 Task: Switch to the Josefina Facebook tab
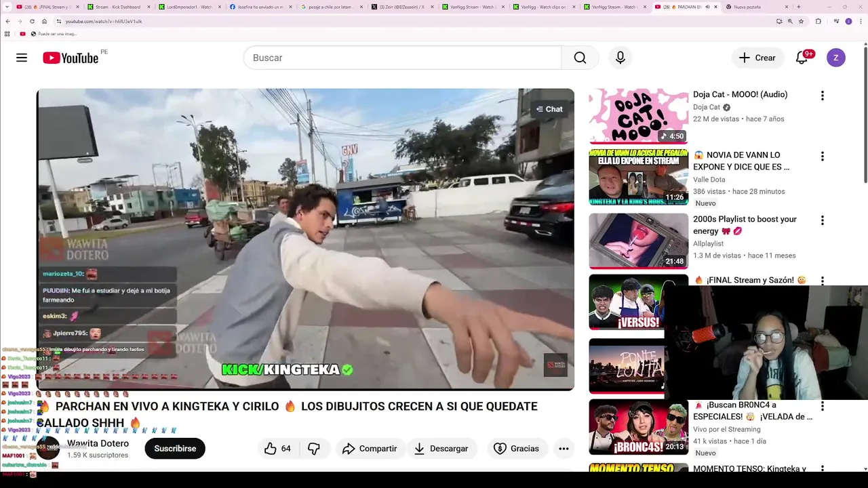(x=260, y=7)
